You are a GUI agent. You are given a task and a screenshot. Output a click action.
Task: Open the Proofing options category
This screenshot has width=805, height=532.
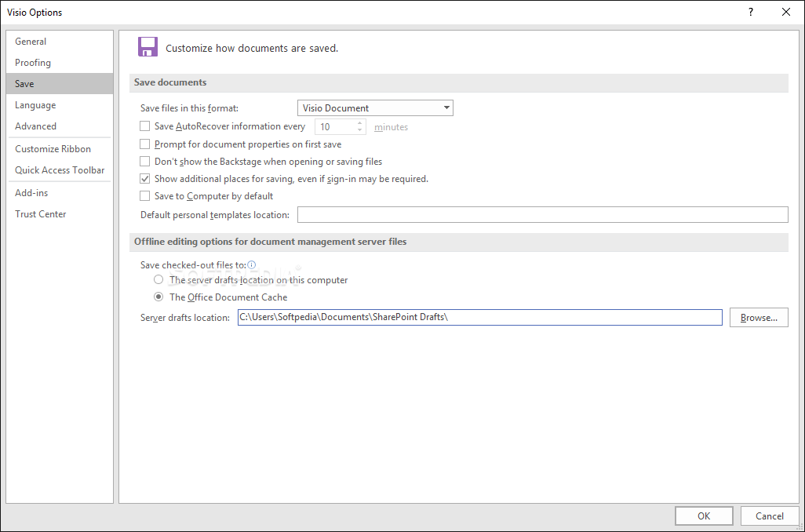(33, 63)
